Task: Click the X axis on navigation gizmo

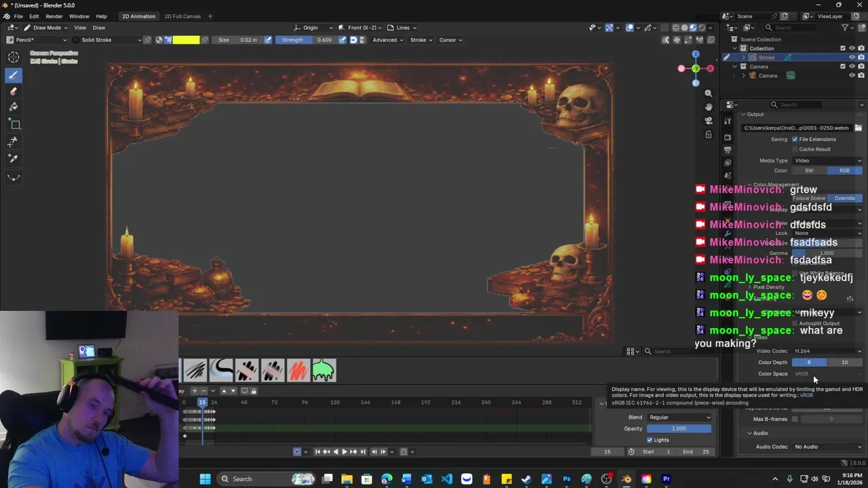Action: point(710,68)
